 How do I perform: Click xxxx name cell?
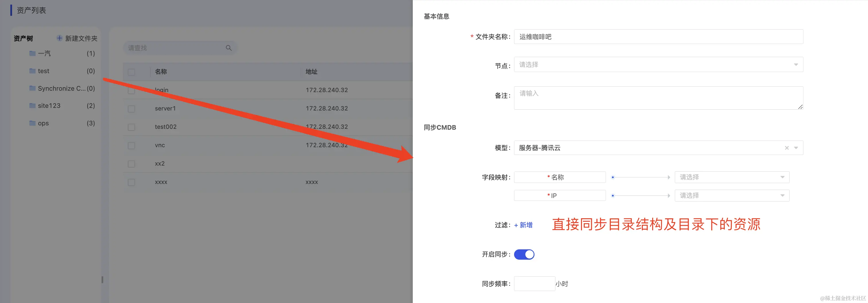161,182
